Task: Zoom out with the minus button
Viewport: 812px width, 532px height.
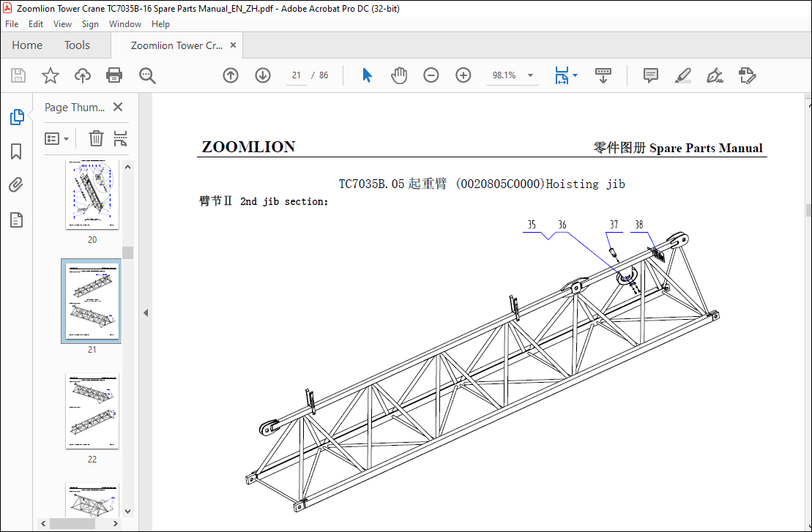Action: [x=431, y=75]
